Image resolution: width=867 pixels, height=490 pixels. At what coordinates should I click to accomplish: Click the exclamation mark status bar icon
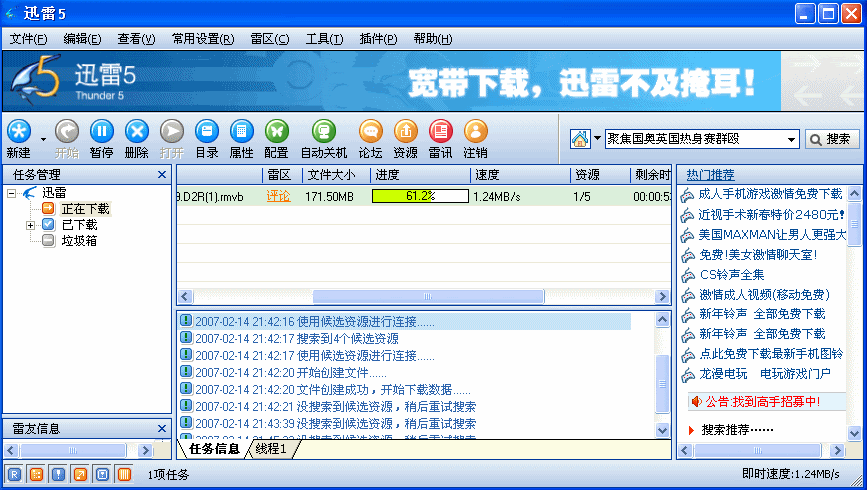click(58, 474)
